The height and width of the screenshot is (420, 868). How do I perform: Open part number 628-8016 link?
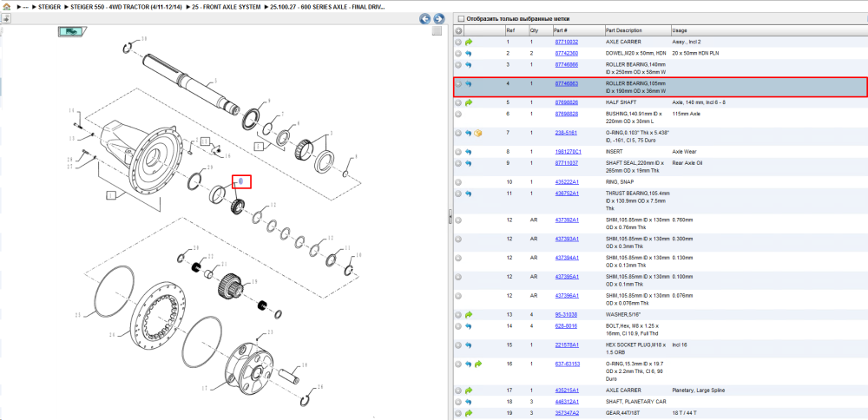click(x=565, y=326)
